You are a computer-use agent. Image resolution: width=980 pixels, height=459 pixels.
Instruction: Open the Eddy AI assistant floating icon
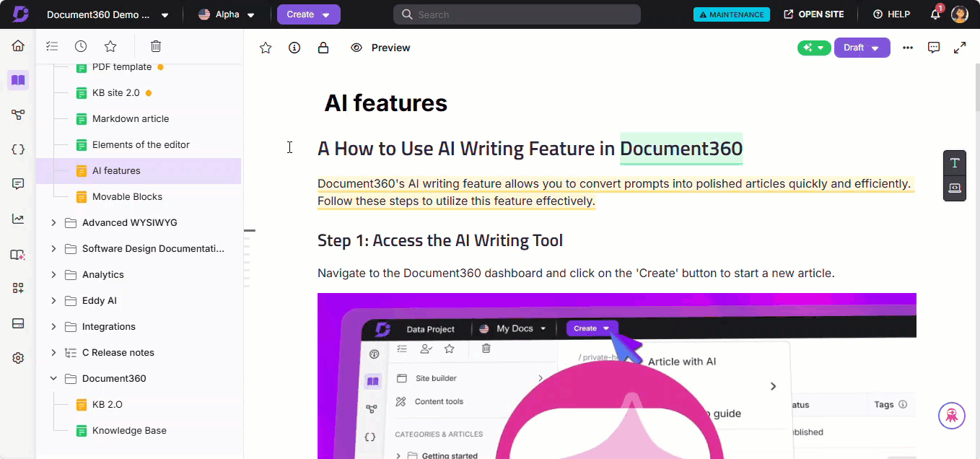[x=951, y=416]
